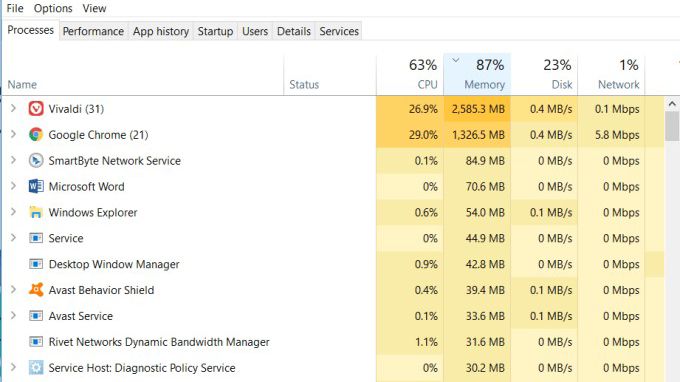This screenshot has width=680, height=382.
Task: Switch to the Details tab
Action: [x=294, y=31]
